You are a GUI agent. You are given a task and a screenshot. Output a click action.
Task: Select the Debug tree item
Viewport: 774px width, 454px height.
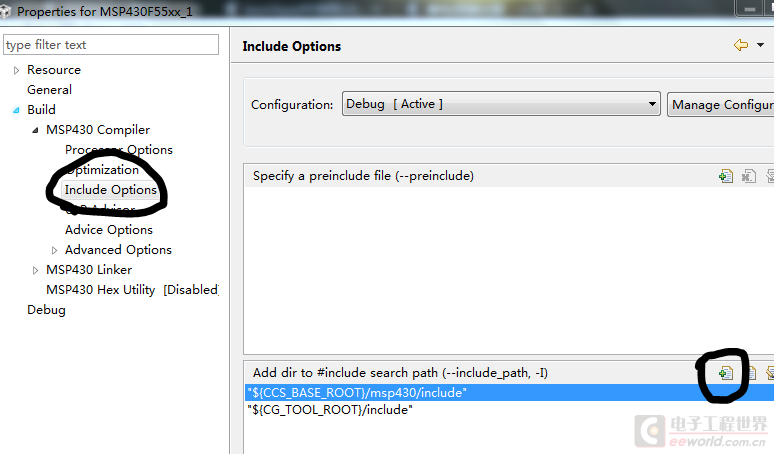click(46, 310)
